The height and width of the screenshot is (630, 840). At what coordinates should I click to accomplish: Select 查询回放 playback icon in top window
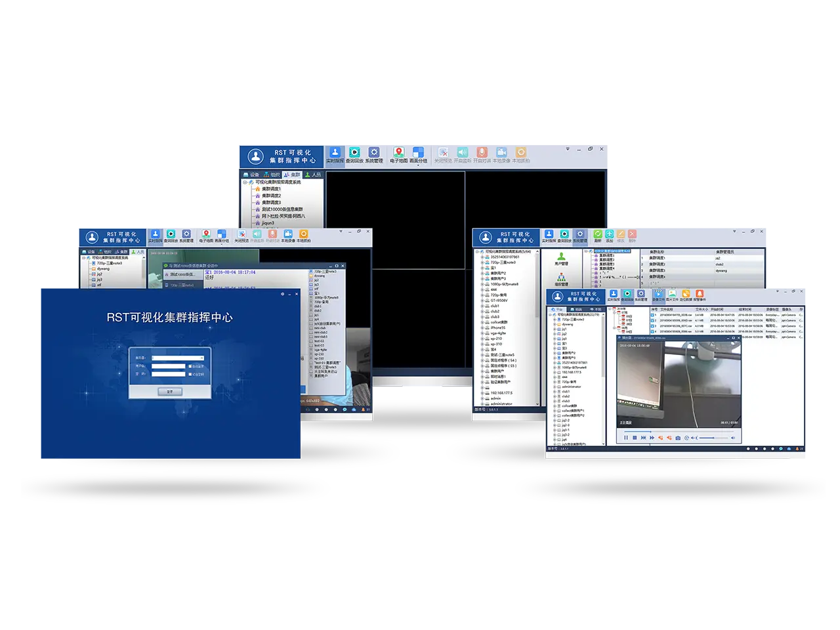click(354, 154)
